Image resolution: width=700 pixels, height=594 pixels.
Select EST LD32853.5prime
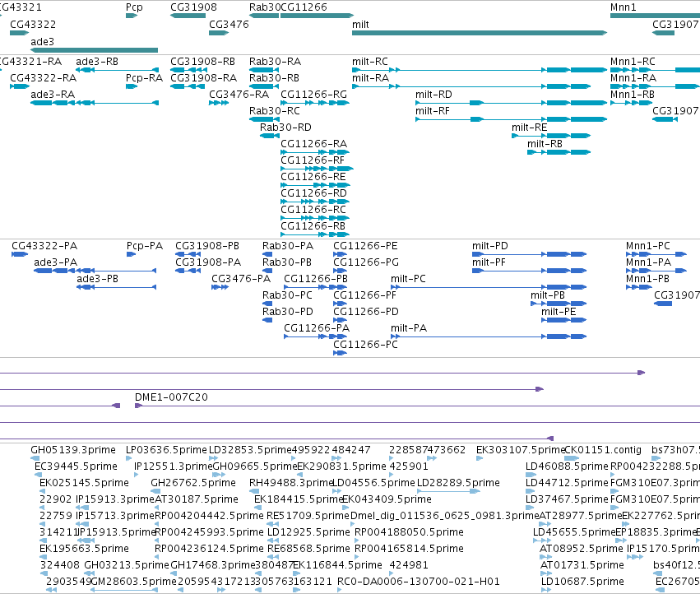coord(250,450)
